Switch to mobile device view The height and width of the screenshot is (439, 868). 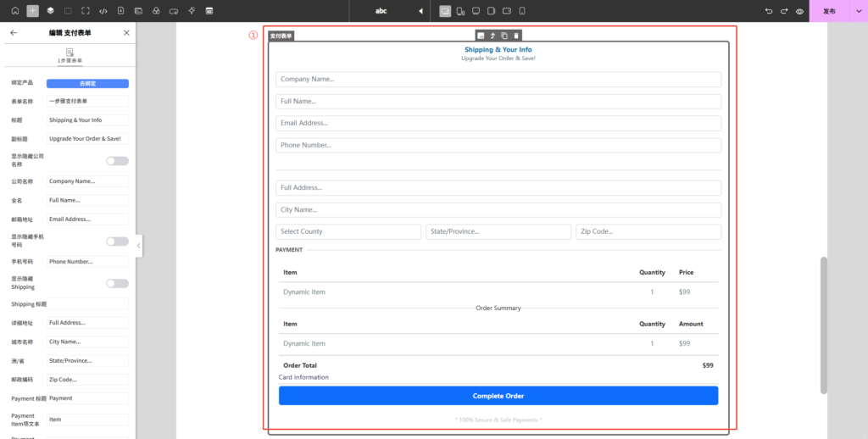click(x=522, y=11)
